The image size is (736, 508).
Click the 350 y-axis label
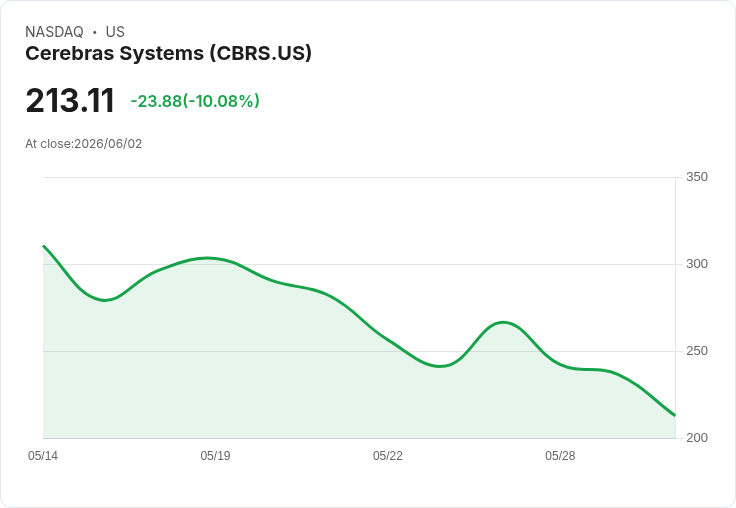[x=697, y=177]
